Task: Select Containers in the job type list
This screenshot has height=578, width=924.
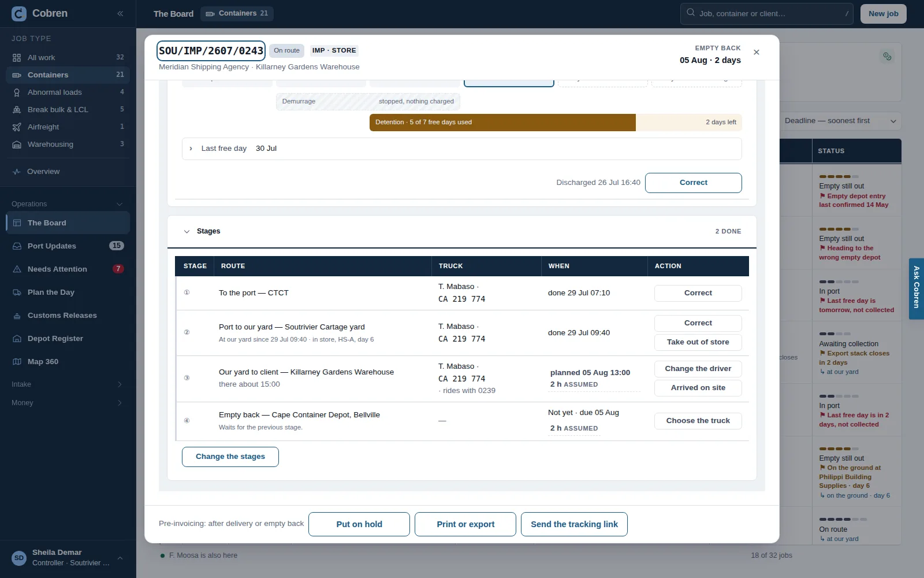Action: (68, 75)
